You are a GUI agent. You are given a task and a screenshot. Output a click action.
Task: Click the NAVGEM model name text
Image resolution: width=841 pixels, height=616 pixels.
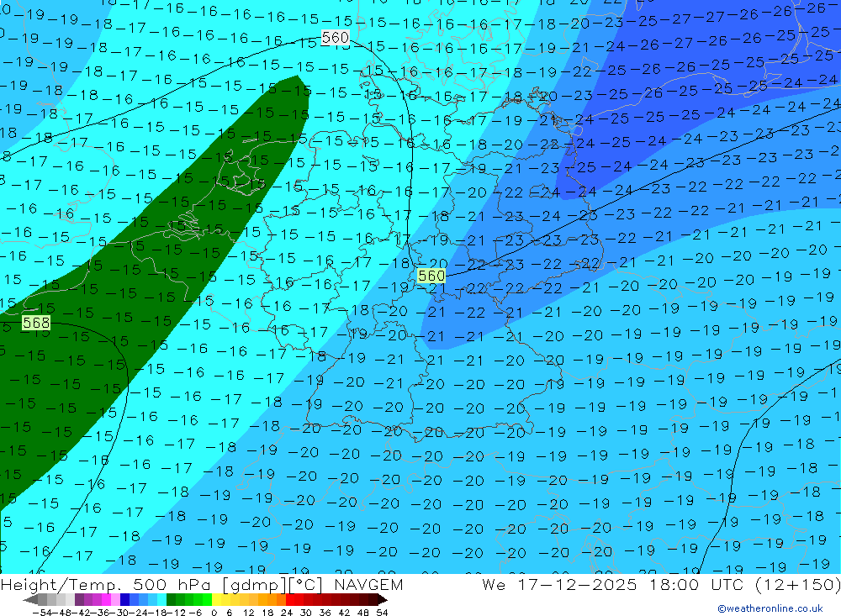click(368, 584)
